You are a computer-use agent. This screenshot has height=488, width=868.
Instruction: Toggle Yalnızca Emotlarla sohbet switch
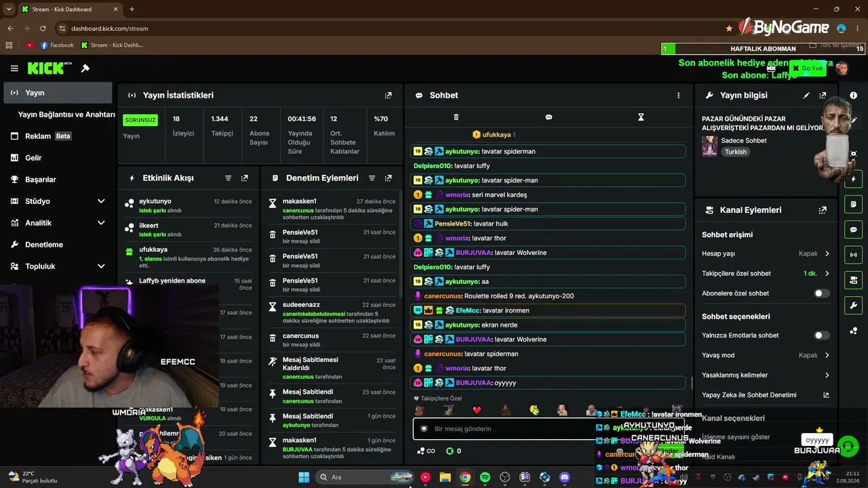click(821, 335)
